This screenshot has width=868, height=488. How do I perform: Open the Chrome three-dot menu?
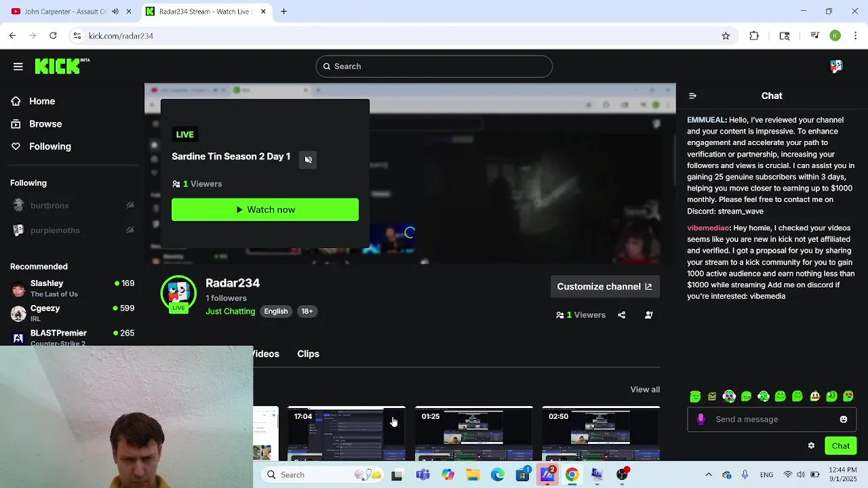[x=856, y=36]
